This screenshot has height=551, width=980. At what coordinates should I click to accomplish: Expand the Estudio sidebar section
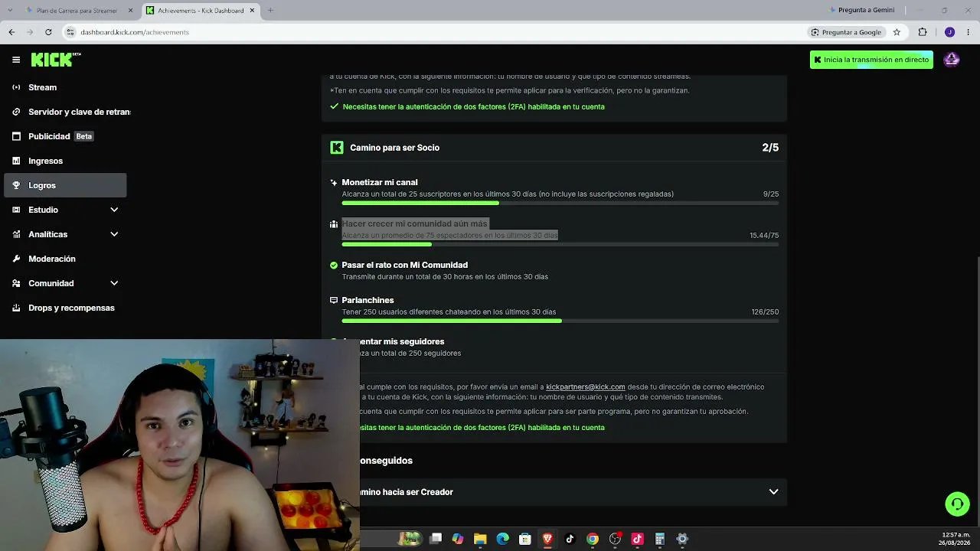pos(114,210)
